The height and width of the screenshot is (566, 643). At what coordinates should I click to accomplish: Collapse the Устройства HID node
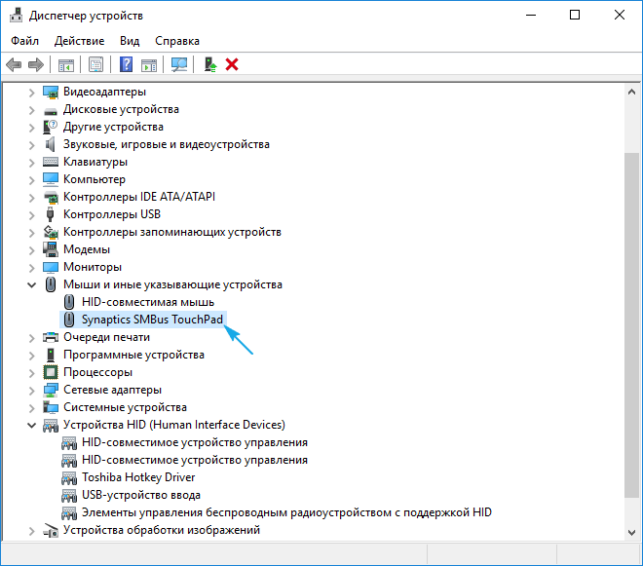32,425
